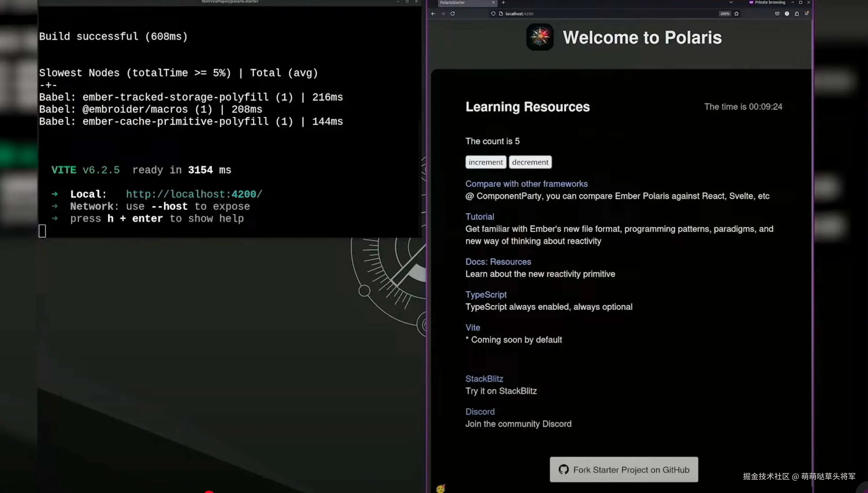Open Compare with other frameworks link

(x=526, y=183)
